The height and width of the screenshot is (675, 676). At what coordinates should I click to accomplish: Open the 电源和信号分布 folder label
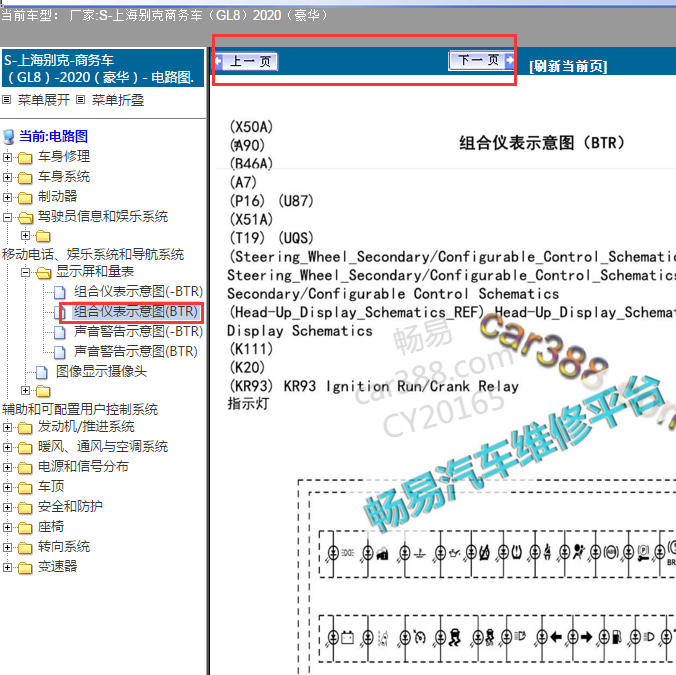pyautogui.click(x=83, y=466)
